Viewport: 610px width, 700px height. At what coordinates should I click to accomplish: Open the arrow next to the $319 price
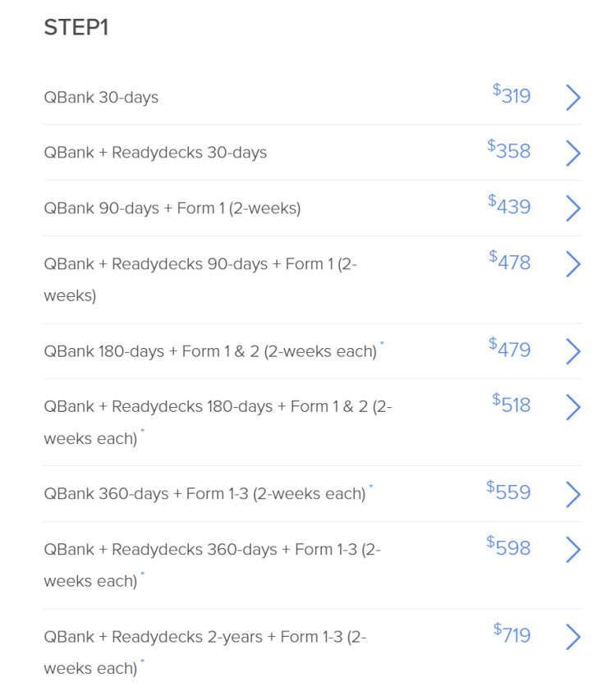573,98
